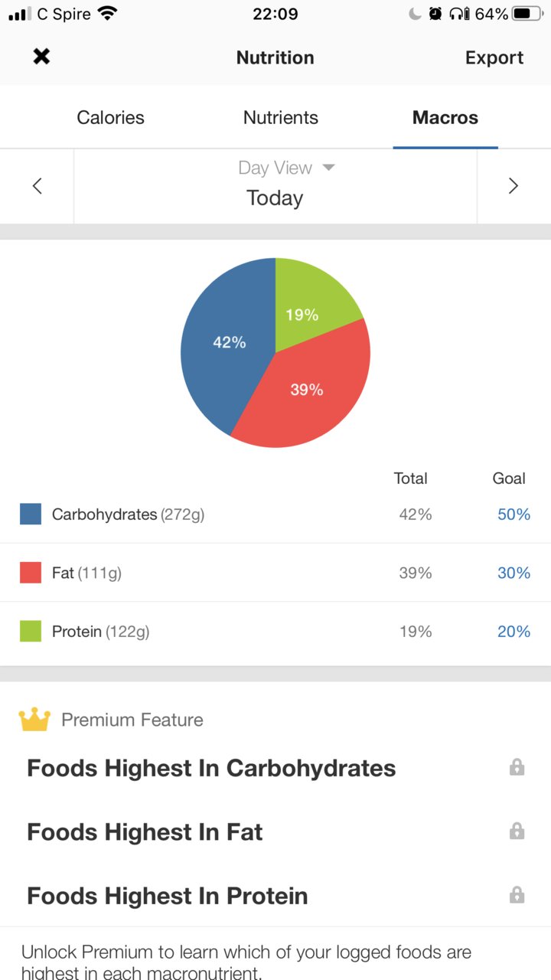This screenshot has width=551, height=980.
Task: Tap the Wi-Fi icon in status bar
Action: 108,14
